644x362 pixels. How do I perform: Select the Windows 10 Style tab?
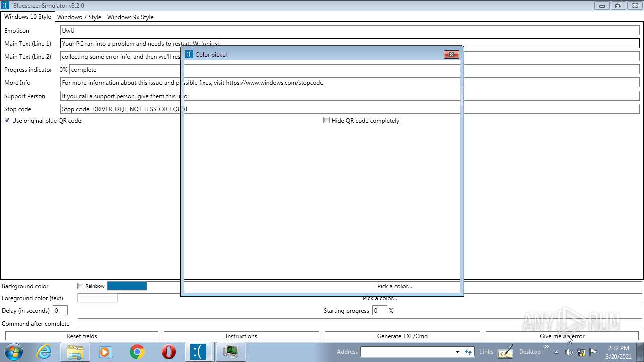click(28, 16)
